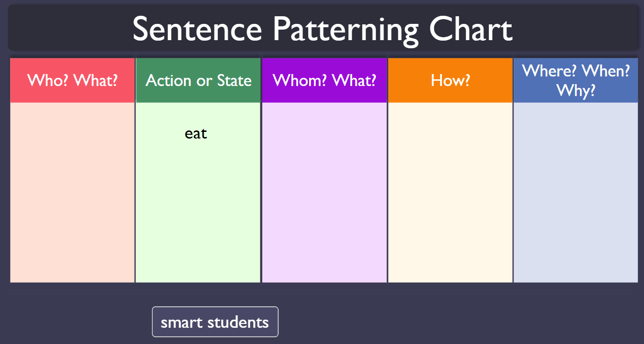Click the purple "Whom? What?" header
Screen dimensions: 644x344
click(324, 80)
